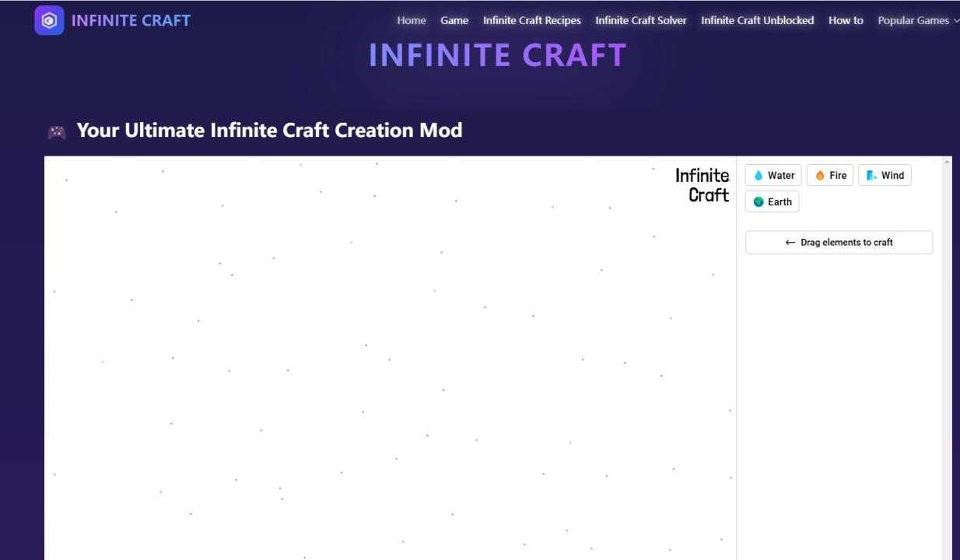Navigate to Infinite Craft Solver
This screenshot has height=560, width=960.
tap(641, 20)
